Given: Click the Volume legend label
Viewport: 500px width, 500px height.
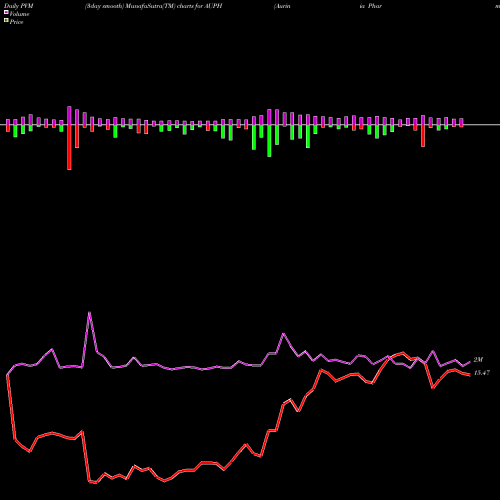Looking at the screenshot, I should [19, 14].
